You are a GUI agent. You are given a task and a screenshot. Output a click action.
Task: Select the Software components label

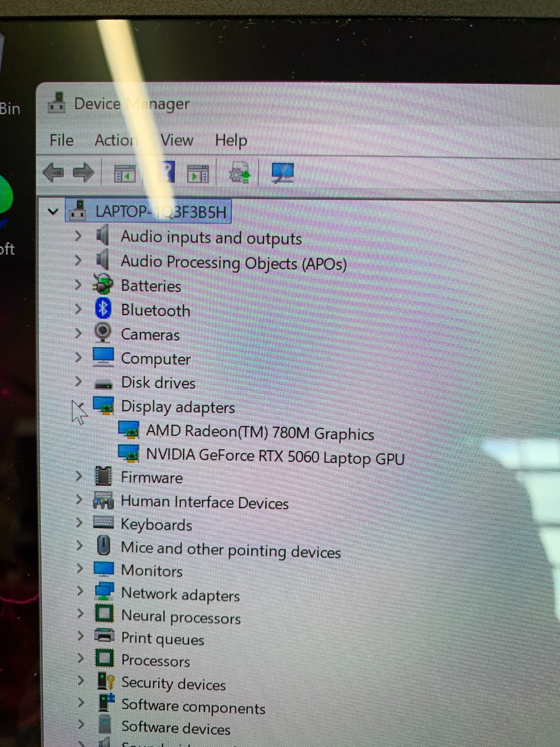[x=193, y=706]
